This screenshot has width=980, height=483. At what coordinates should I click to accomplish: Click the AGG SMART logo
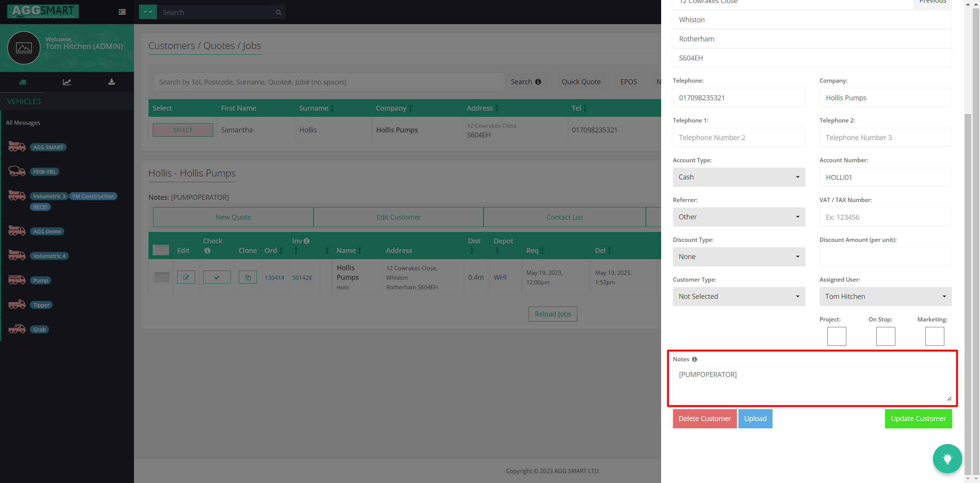(43, 11)
